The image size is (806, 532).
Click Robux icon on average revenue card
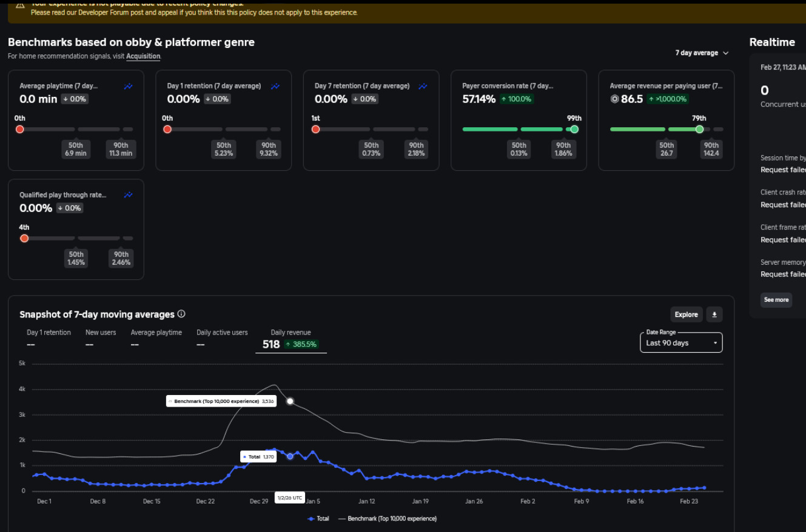[x=614, y=99]
